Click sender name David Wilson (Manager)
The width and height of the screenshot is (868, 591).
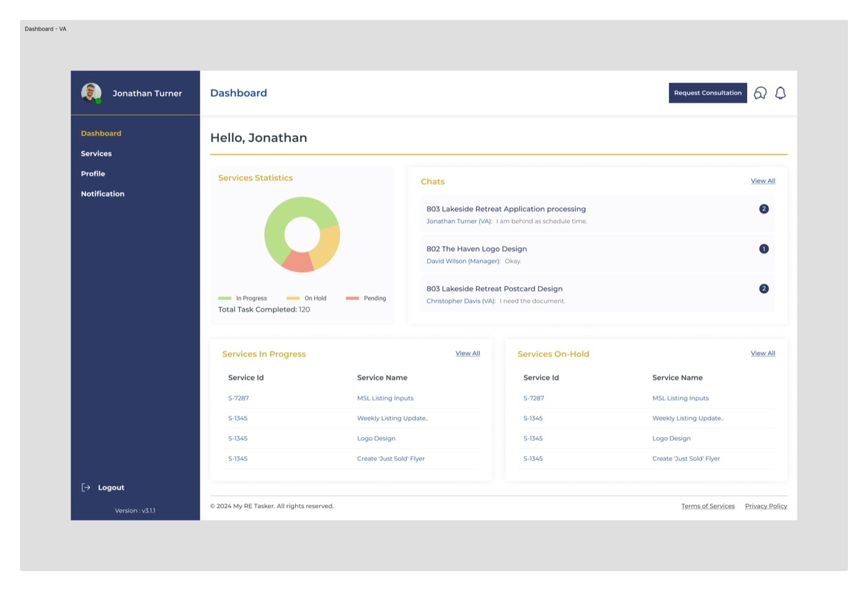click(464, 261)
